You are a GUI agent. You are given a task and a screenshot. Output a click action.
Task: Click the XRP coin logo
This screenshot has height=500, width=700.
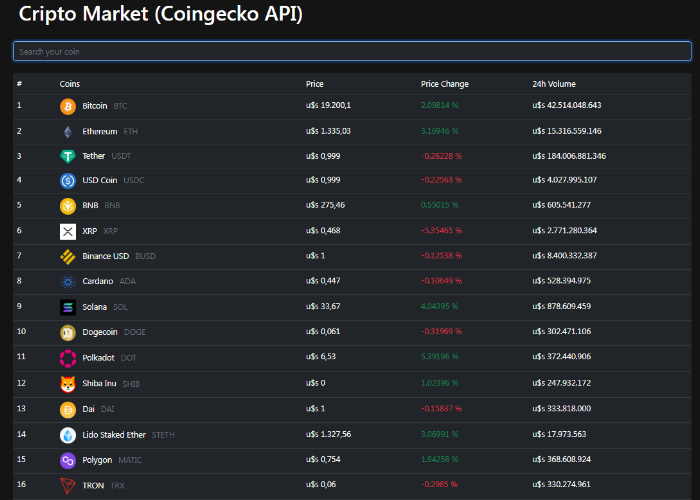click(x=68, y=231)
